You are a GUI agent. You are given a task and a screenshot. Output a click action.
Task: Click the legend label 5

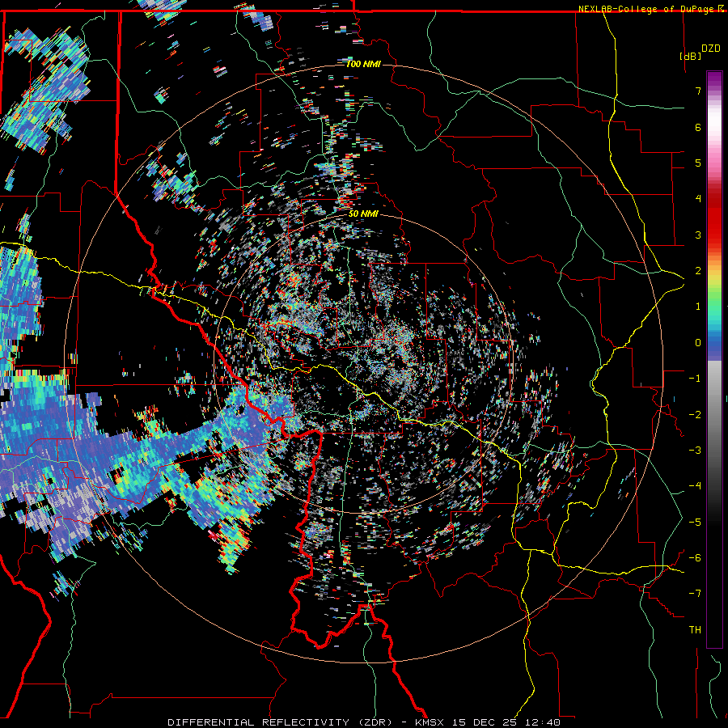(698, 163)
